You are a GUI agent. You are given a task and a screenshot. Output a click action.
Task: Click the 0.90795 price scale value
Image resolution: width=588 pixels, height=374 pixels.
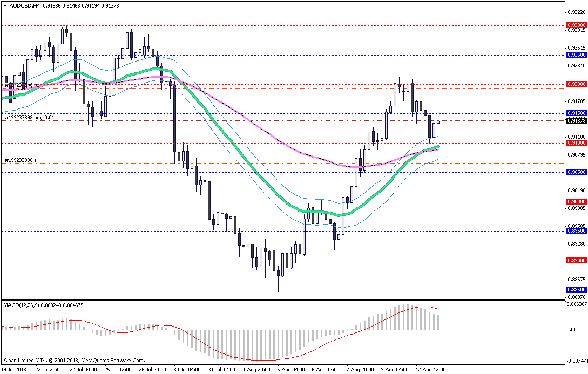pyautogui.click(x=577, y=154)
